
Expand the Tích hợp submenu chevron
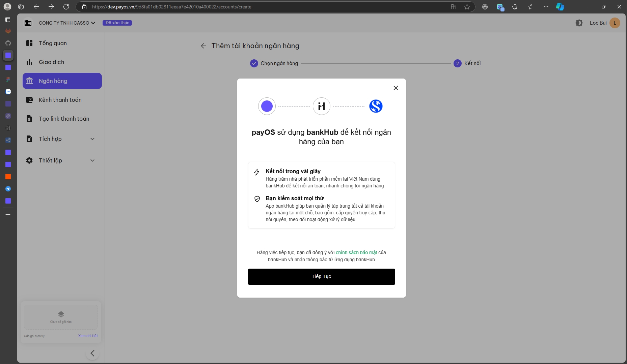pyautogui.click(x=92, y=139)
